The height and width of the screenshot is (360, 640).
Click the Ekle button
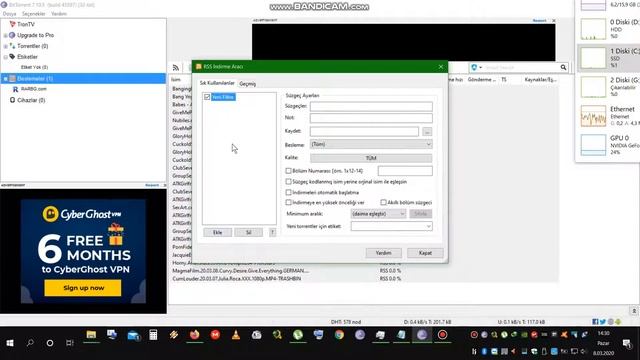(x=218, y=232)
